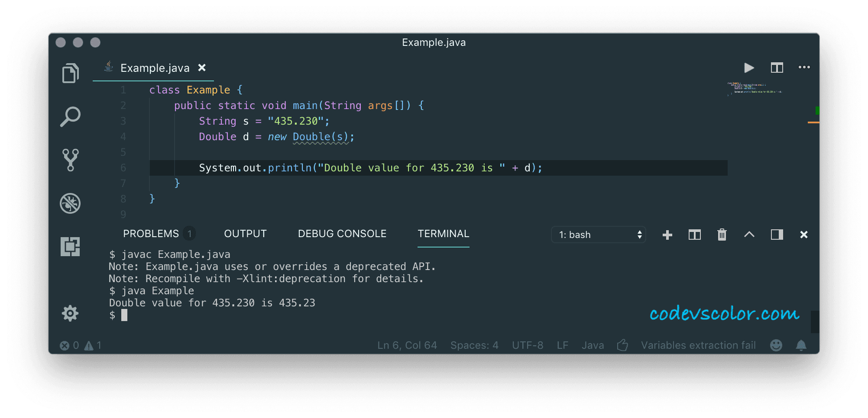Switch to the DEBUG CONSOLE tab
Viewport: 868px width, 418px height.
[342, 234]
